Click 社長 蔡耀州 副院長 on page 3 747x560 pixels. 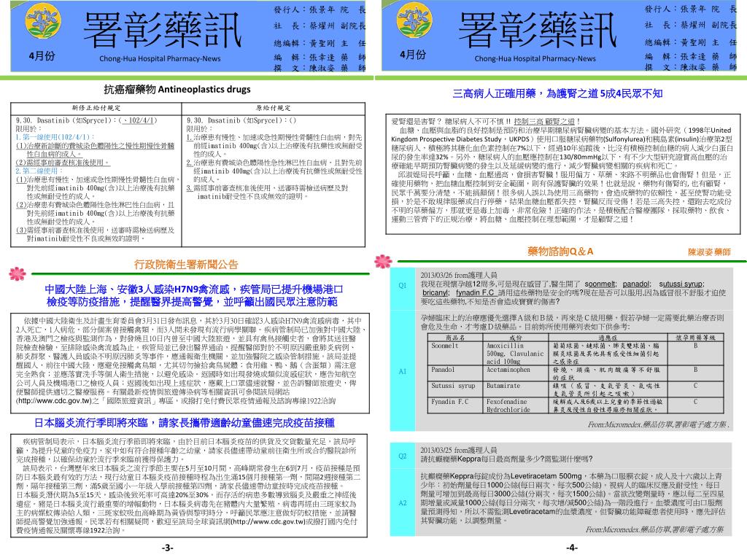pos(320,26)
